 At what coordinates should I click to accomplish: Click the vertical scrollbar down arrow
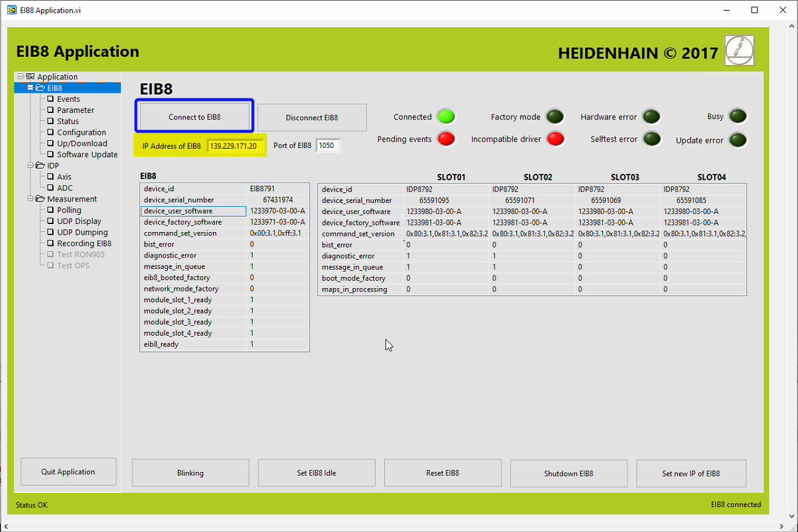pos(792,515)
